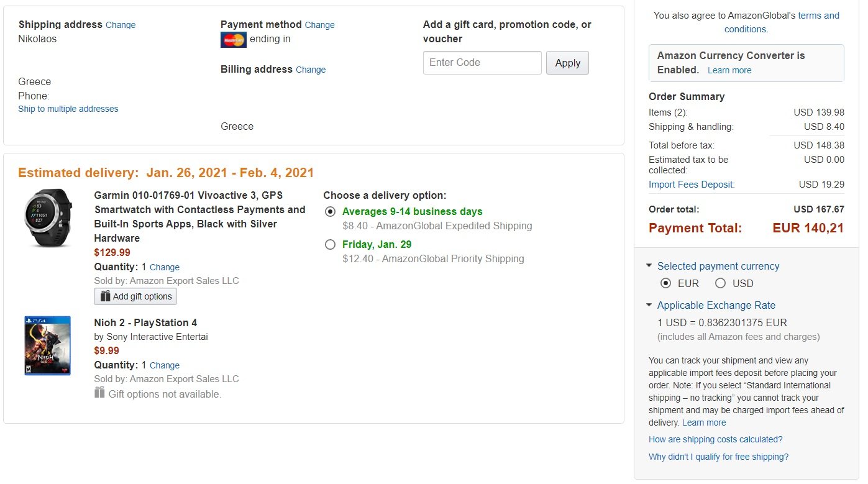This screenshot has width=868, height=484.
Task: Click the Nioh 2 game cover image
Action: tap(48, 345)
